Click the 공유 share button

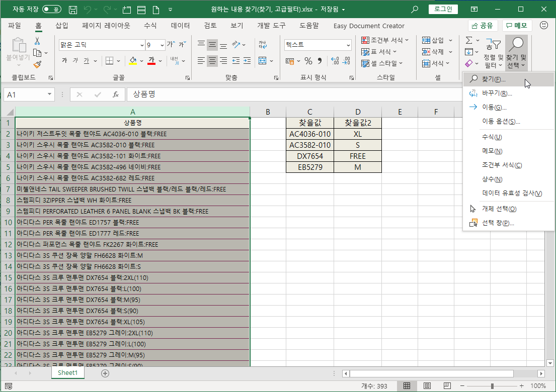tap(483, 26)
